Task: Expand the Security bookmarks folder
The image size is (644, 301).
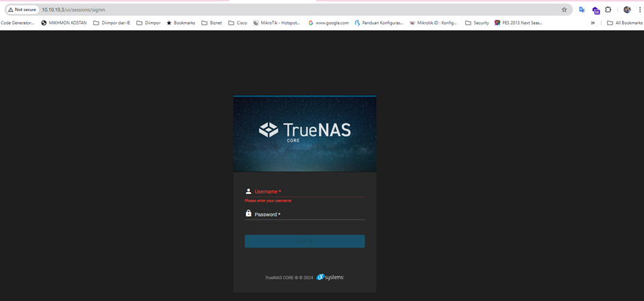Action: coord(477,23)
